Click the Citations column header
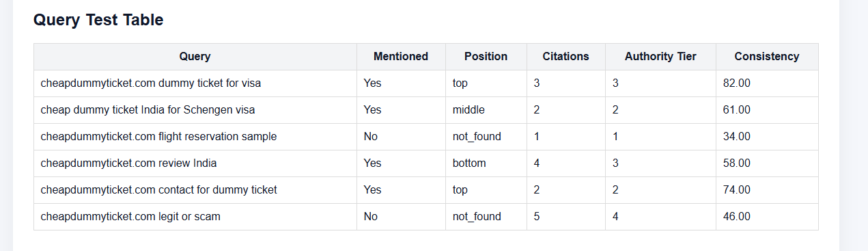The image size is (868, 251). coord(566,57)
